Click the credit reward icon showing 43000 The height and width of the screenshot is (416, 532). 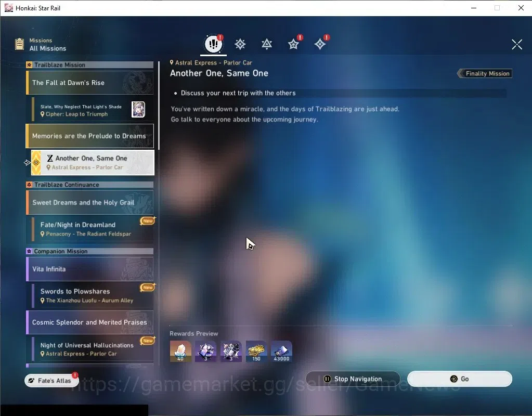(281, 351)
